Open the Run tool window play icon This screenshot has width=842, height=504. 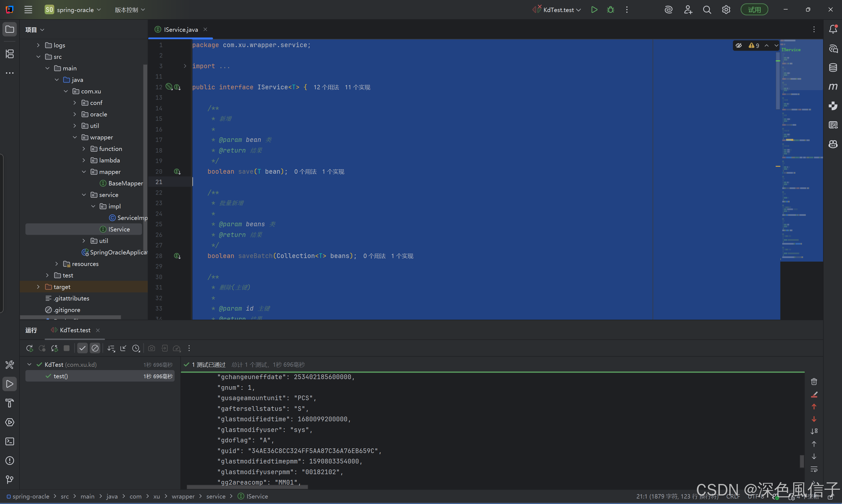[10, 384]
